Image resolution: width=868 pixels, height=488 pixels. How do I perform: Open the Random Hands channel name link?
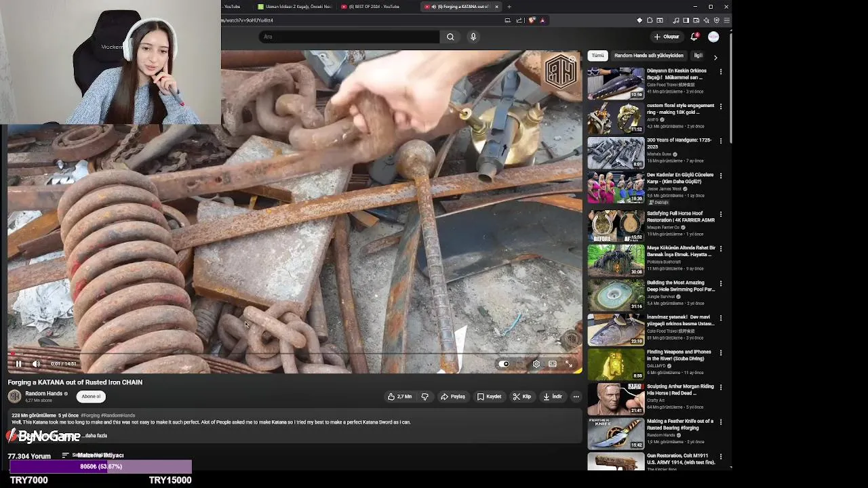pyautogui.click(x=43, y=394)
